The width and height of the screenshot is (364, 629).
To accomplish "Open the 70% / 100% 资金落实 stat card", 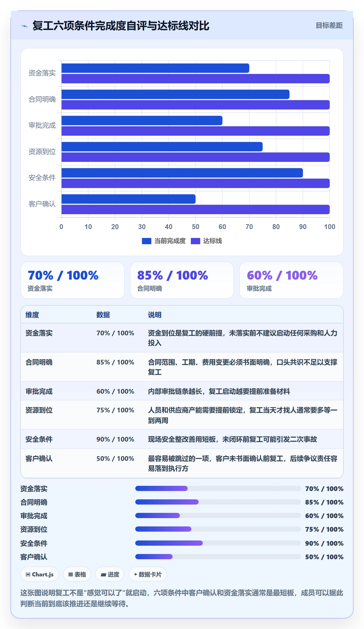I will pyautogui.click(x=73, y=280).
